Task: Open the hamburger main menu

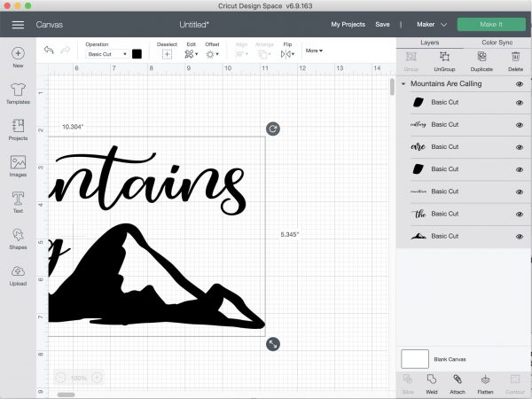Action: [18, 25]
